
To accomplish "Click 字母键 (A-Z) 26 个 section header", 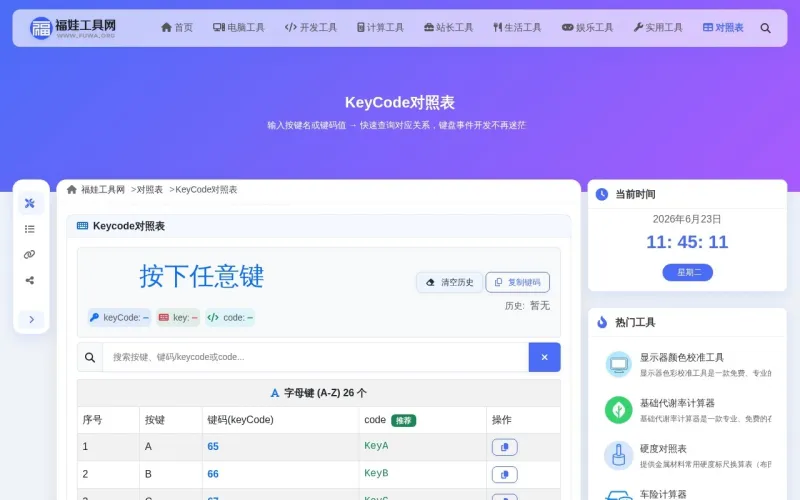I will (318, 393).
